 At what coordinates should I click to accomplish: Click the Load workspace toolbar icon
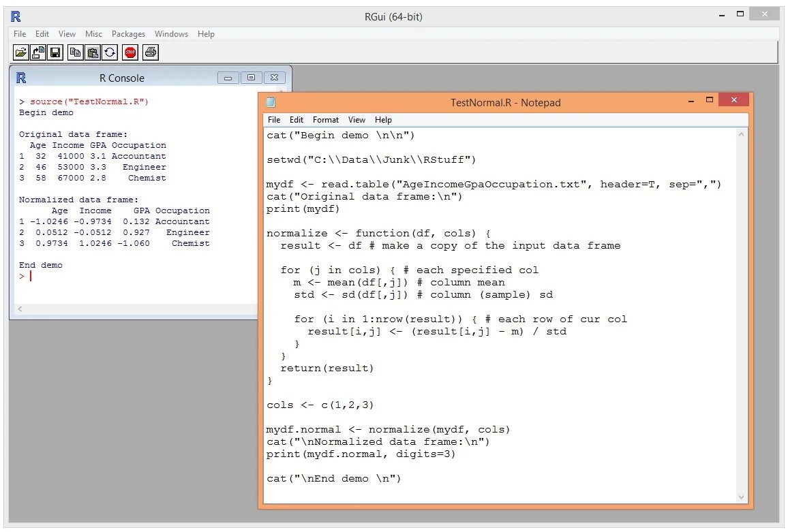tap(38, 52)
